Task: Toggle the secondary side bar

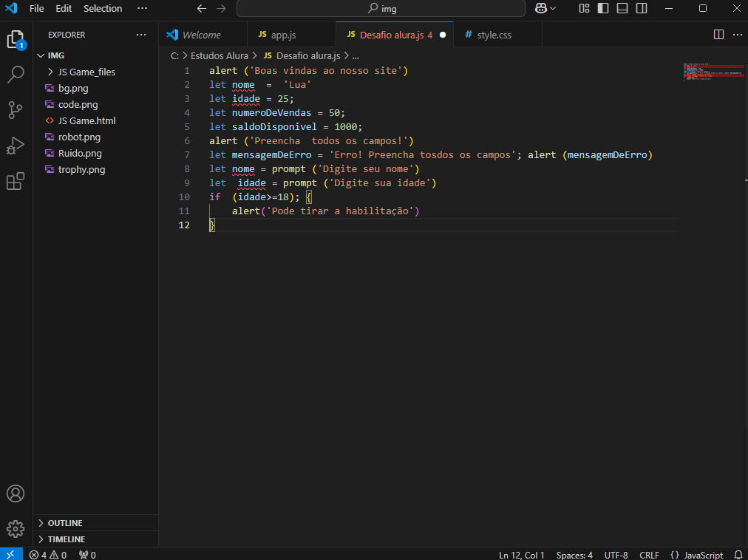Action: coord(642,8)
